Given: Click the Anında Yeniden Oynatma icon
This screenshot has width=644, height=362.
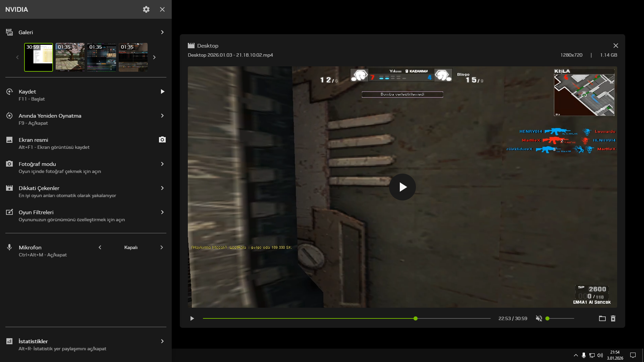Looking at the screenshot, I should [x=9, y=116].
